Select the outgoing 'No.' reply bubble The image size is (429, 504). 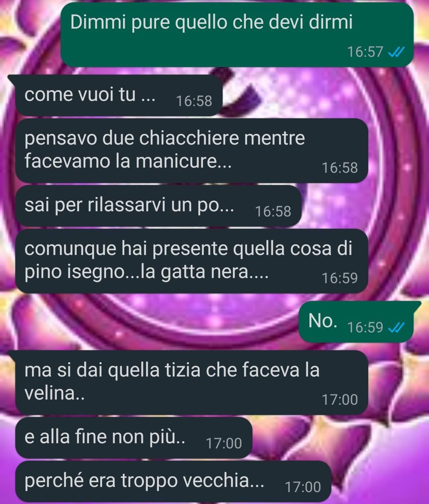(356, 321)
